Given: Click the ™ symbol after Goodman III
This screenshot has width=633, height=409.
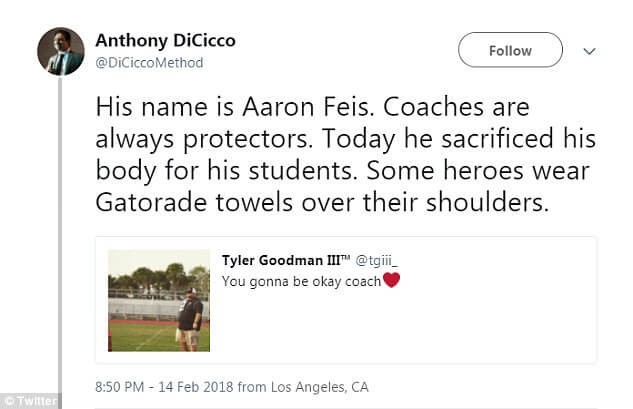Looking at the screenshot, I should pyautogui.click(x=347, y=258).
